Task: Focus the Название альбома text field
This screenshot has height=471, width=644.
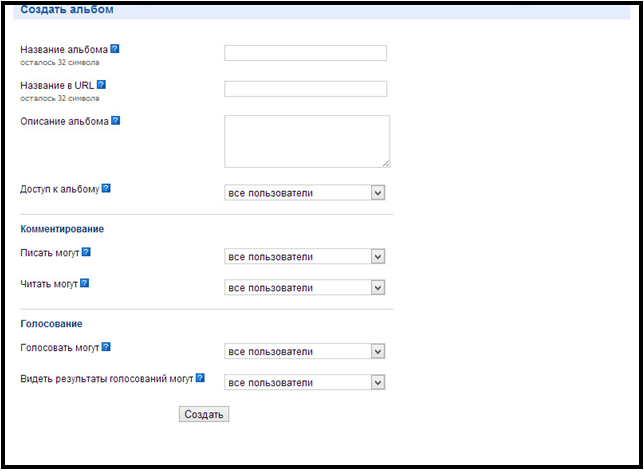Action: [x=306, y=53]
